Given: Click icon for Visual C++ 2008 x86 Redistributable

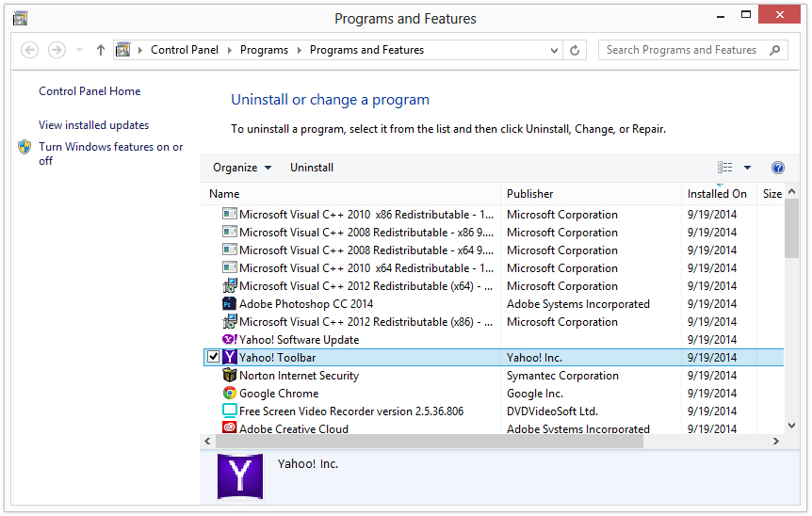Looking at the screenshot, I should coord(230,232).
